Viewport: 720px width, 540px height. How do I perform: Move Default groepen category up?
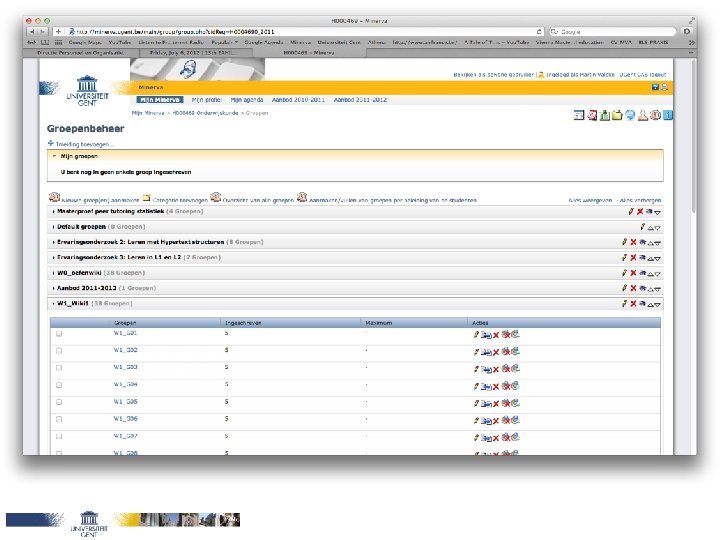tap(650, 228)
